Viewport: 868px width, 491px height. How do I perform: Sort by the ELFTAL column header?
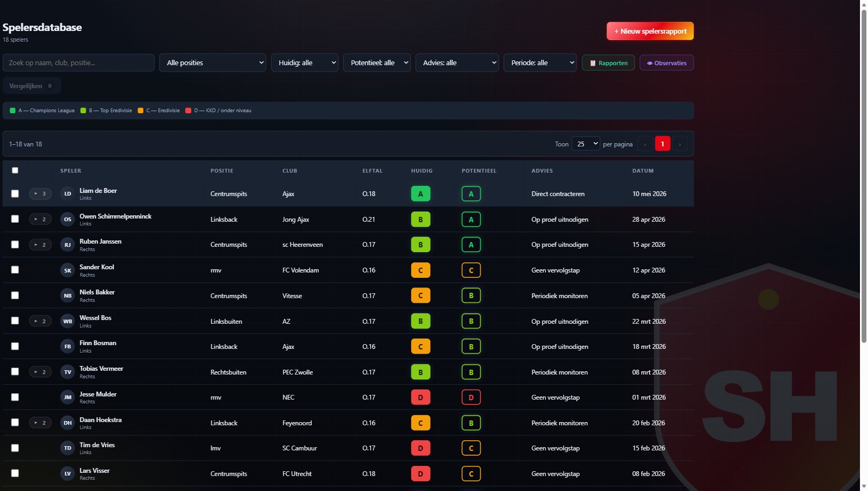372,171
